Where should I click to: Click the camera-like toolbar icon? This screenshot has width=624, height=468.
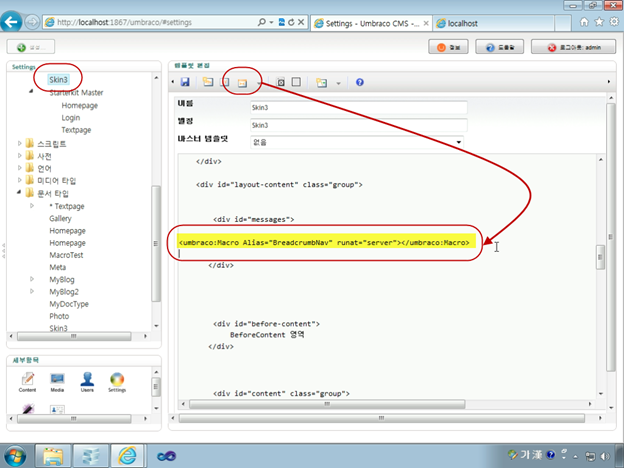(281, 82)
